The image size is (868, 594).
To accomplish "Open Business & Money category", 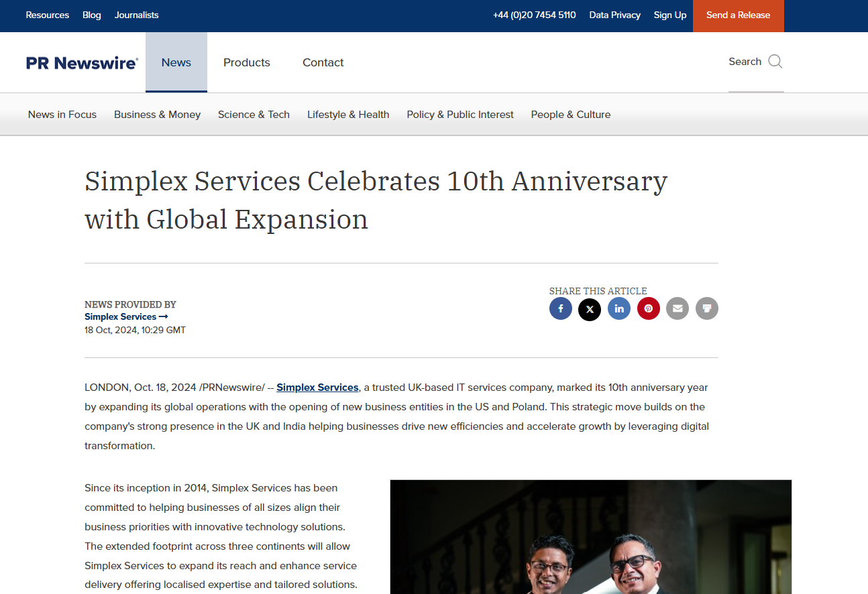I will [x=157, y=115].
